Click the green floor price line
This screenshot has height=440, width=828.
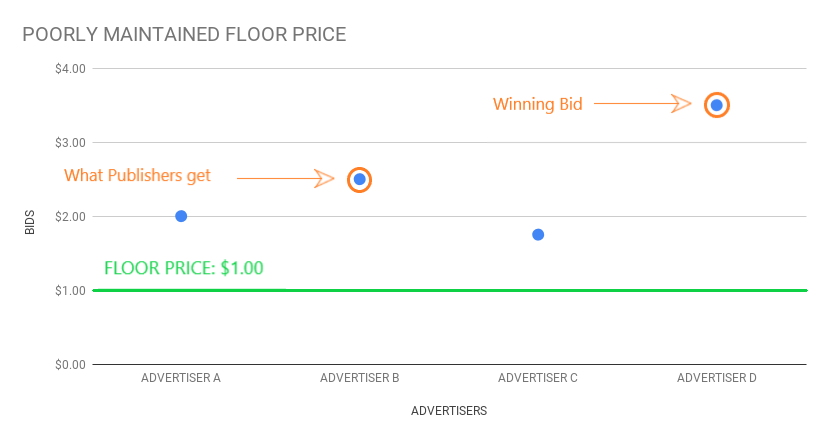(x=450, y=290)
